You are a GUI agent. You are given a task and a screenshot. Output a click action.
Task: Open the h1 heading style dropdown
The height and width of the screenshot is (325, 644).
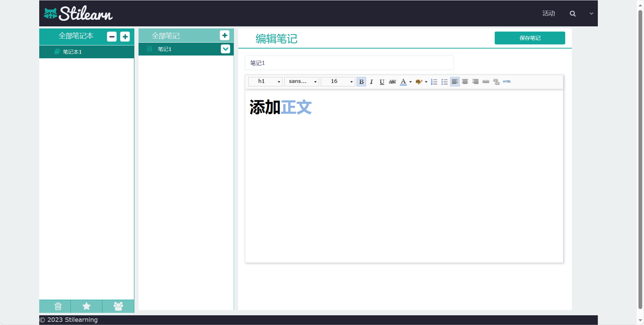tap(265, 81)
